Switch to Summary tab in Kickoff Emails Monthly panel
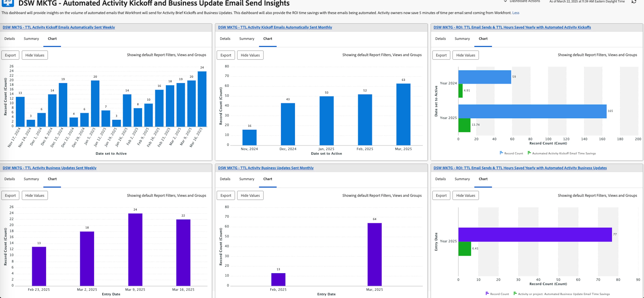The width and height of the screenshot is (644, 298). click(x=246, y=38)
